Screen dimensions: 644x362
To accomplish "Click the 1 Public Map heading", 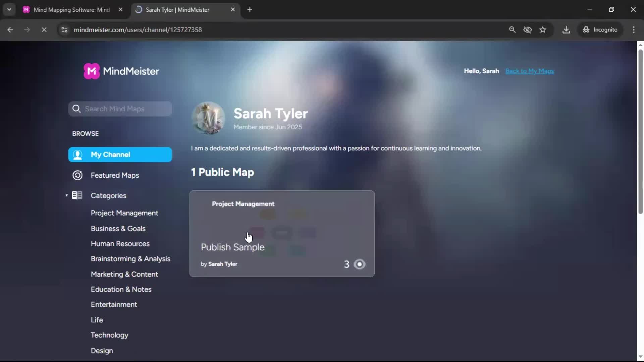I will tap(222, 172).
